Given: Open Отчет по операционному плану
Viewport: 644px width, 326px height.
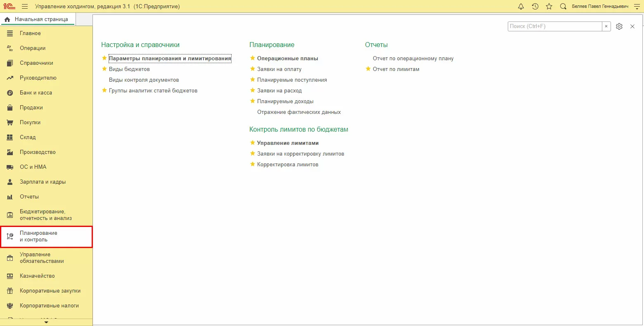Looking at the screenshot, I should pos(413,59).
